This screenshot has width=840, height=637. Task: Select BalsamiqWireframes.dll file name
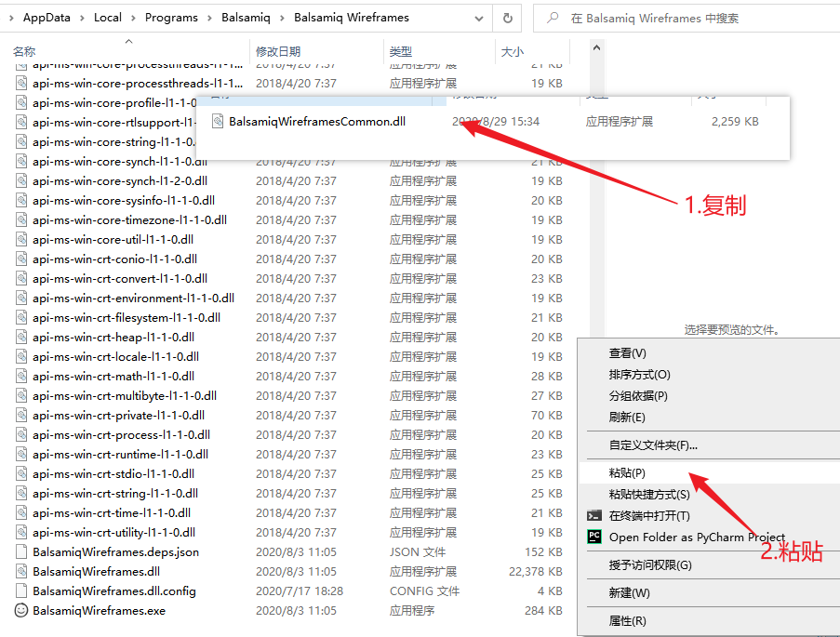(97, 572)
